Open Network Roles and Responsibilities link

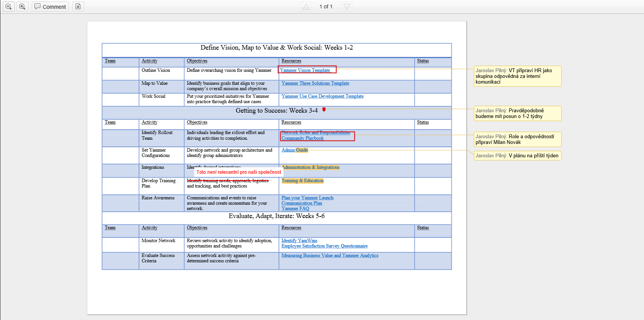316,133
